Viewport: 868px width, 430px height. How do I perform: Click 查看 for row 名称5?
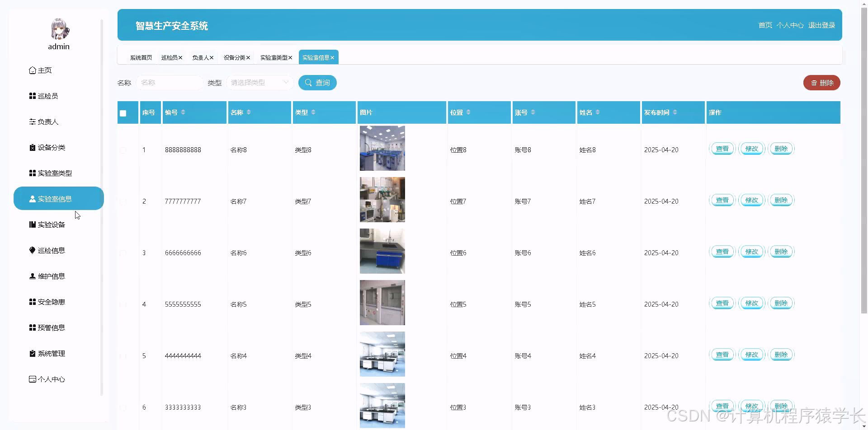click(x=722, y=303)
